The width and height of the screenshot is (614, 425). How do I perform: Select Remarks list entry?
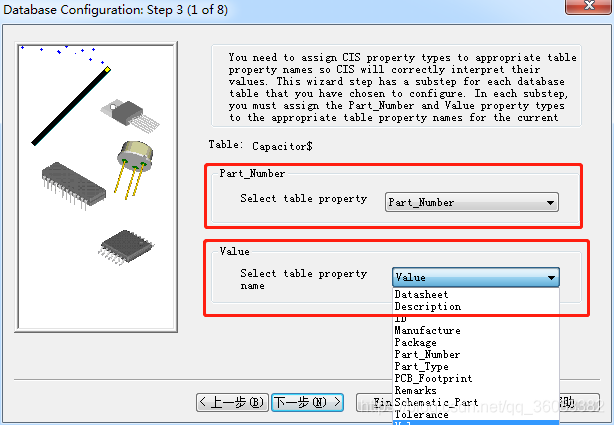click(476, 391)
